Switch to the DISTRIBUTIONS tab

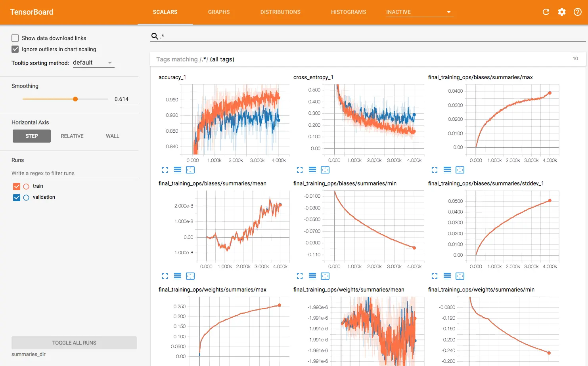coord(280,12)
